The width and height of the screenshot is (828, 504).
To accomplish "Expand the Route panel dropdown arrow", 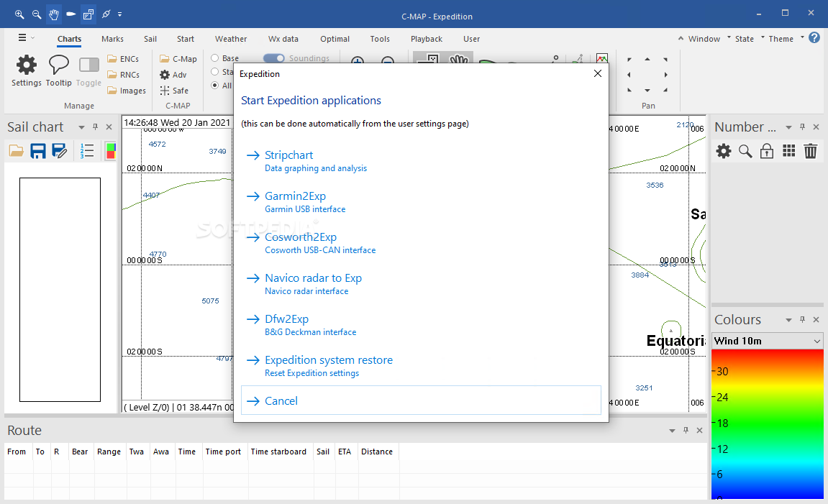I will (x=672, y=431).
